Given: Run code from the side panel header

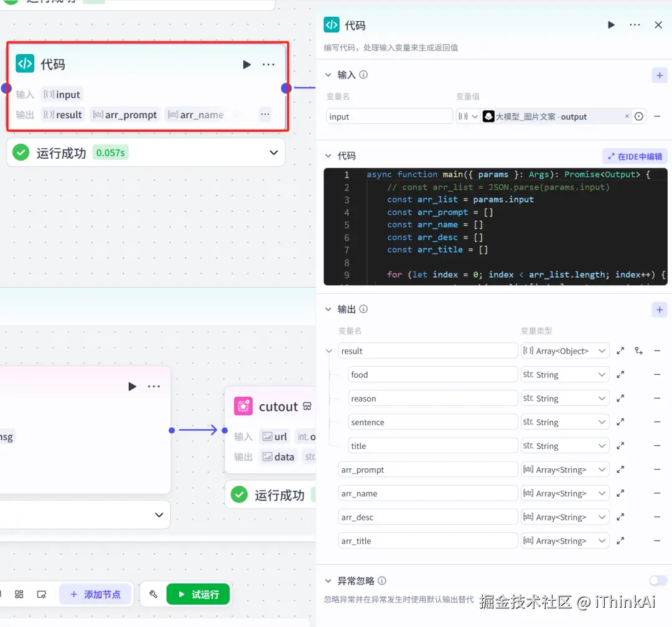Looking at the screenshot, I should [x=611, y=25].
